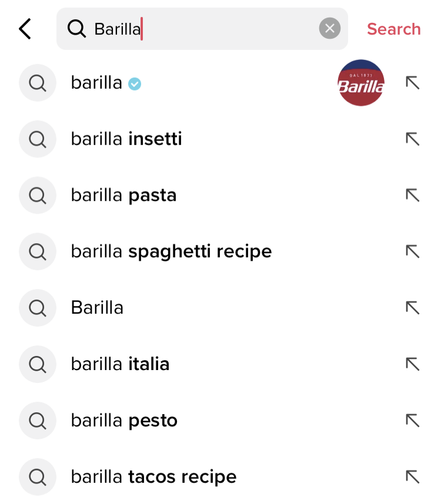Screen dimensions: 441x504
Task: Tap the magnifier icon beside 'barilla pesto'
Action: point(38,421)
